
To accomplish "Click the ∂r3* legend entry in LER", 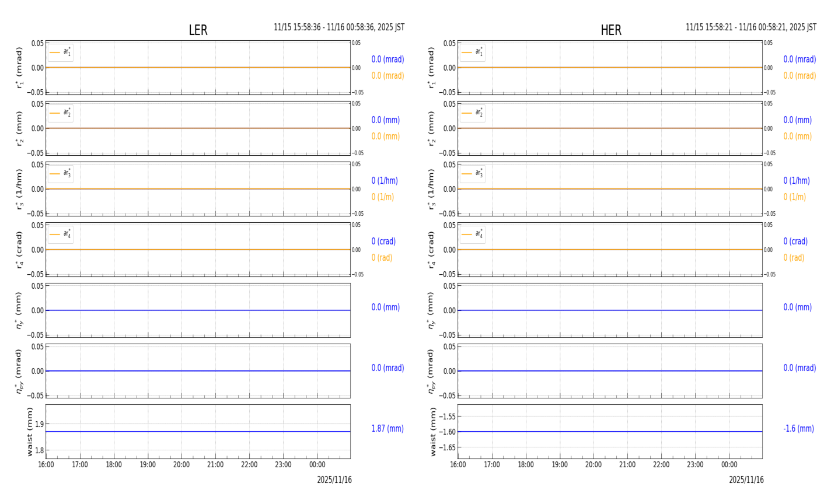I will (x=61, y=174).
